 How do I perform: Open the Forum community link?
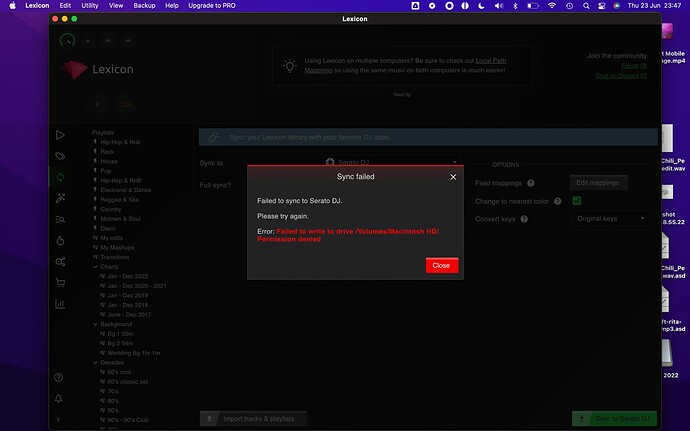pyautogui.click(x=633, y=66)
